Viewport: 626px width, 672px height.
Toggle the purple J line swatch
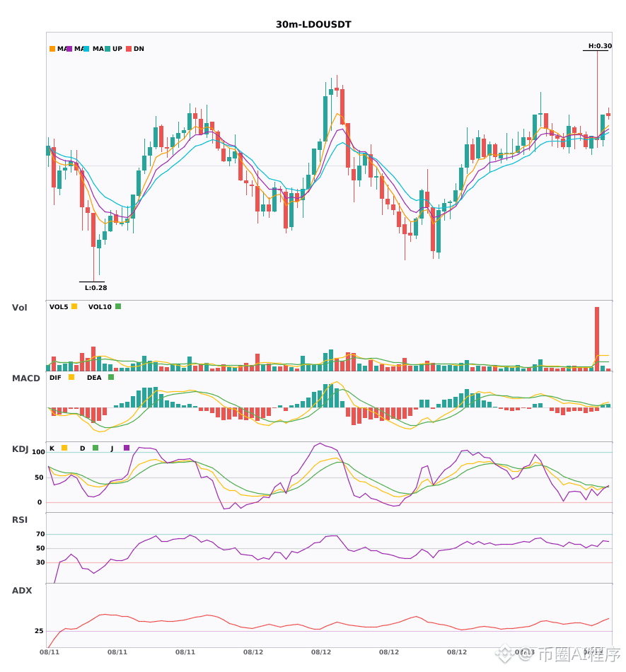coord(127,448)
